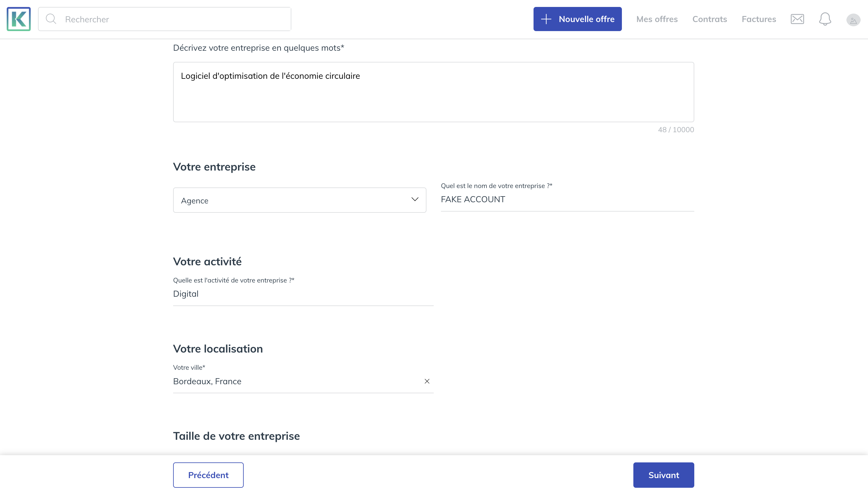Click the Votre activité heading
868x495 pixels.
click(207, 262)
